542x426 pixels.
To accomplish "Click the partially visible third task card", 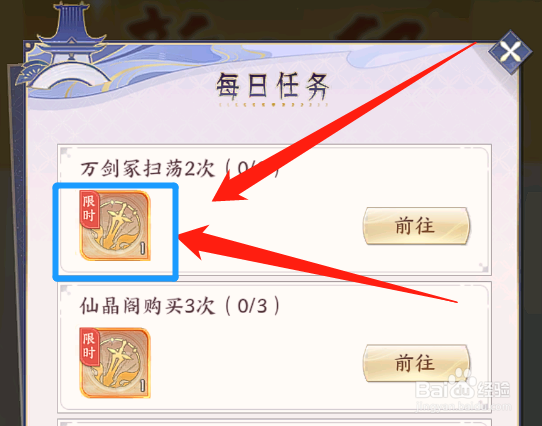I will [x=274, y=422].
